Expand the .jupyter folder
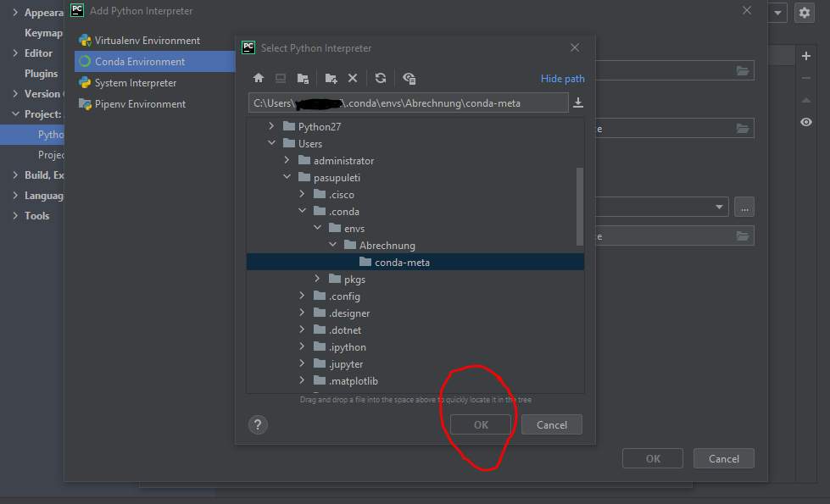This screenshot has height=504, width=830. point(303,363)
